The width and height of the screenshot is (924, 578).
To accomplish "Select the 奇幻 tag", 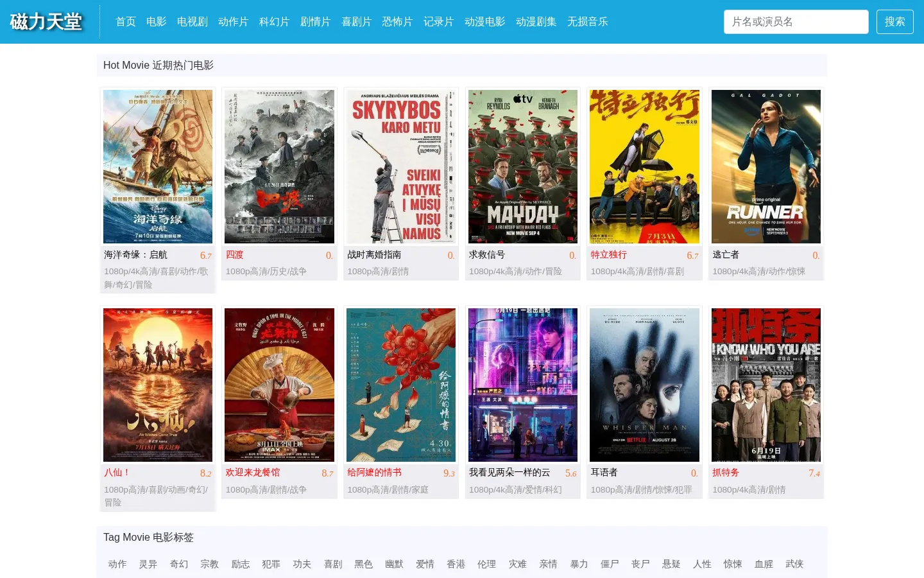I will point(179,564).
